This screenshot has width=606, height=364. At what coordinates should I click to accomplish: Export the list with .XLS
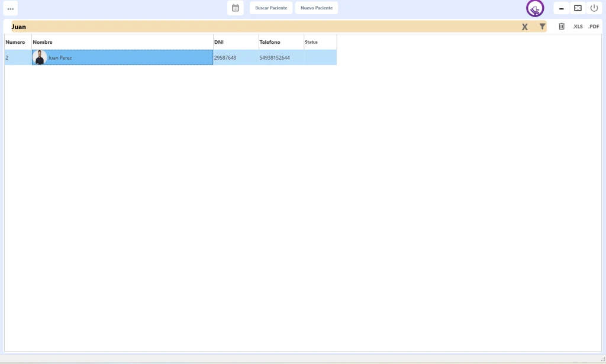[x=578, y=27]
